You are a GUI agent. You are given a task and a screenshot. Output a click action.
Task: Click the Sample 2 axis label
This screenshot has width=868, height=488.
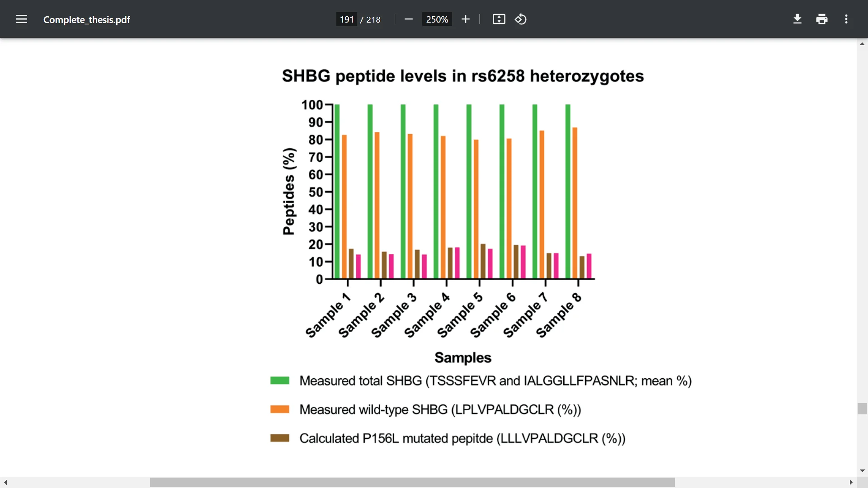[361, 315]
